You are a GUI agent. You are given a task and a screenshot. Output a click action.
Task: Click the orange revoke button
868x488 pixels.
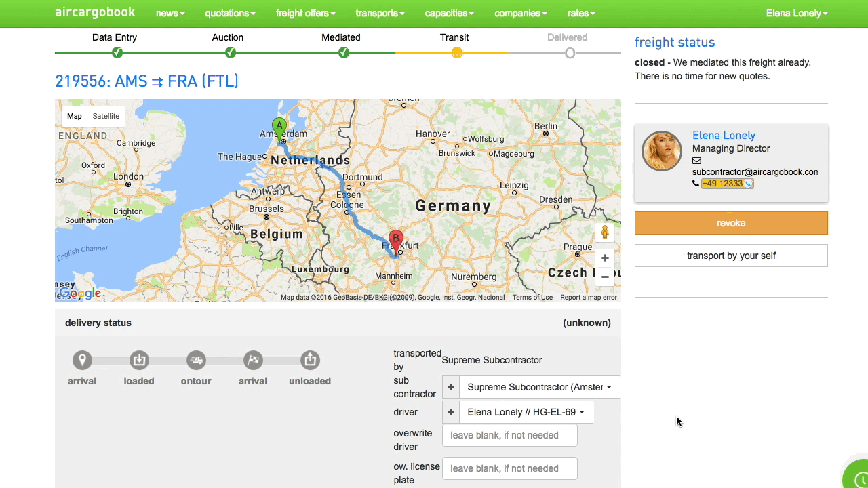[731, 223]
